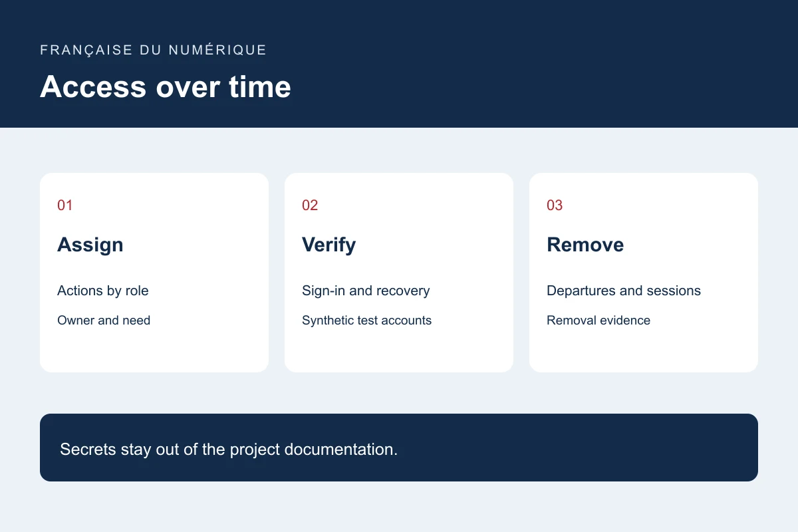Click the step number "01"
This screenshot has width=798, height=532.
point(65,205)
